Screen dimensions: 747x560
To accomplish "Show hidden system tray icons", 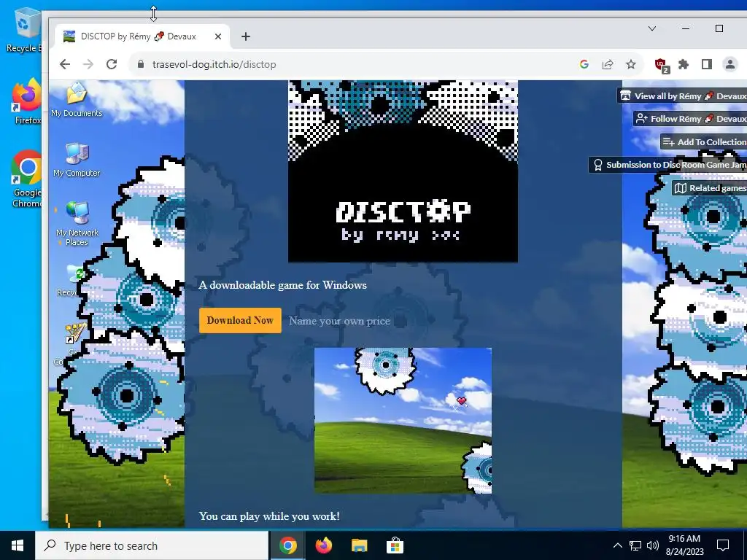I will pyautogui.click(x=617, y=545).
